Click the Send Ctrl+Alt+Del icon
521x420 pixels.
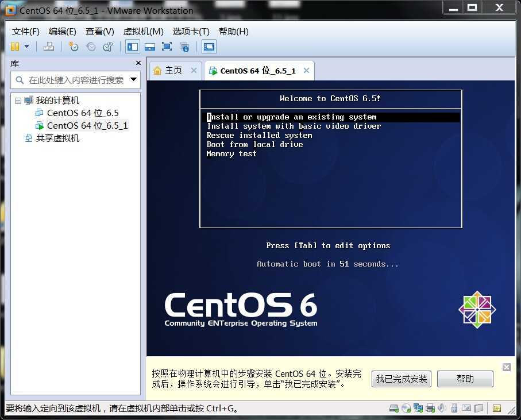coord(49,47)
